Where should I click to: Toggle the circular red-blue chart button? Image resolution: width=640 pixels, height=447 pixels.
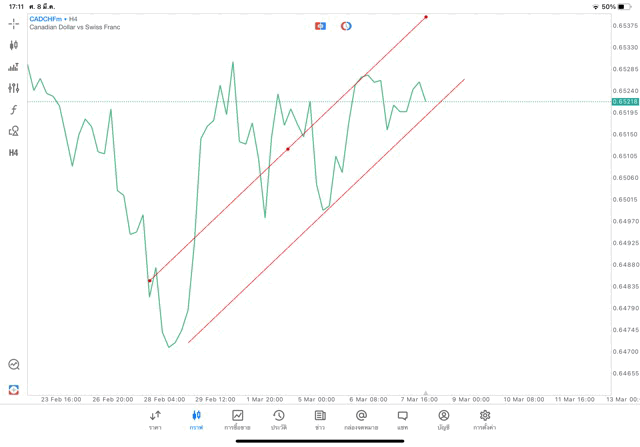[346, 26]
